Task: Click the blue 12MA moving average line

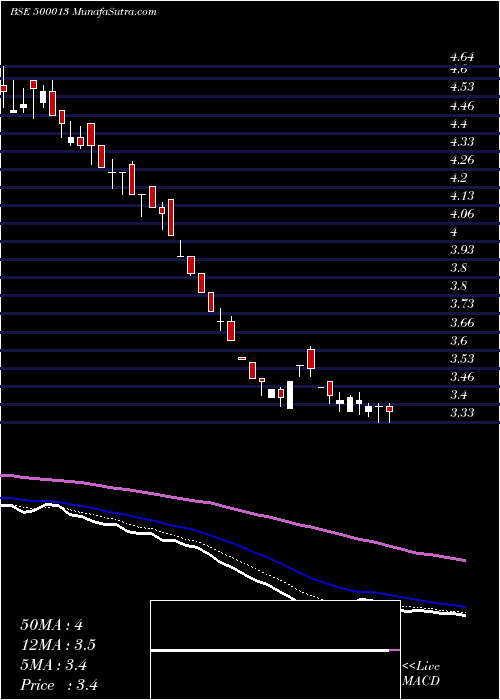Action: point(232,541)
